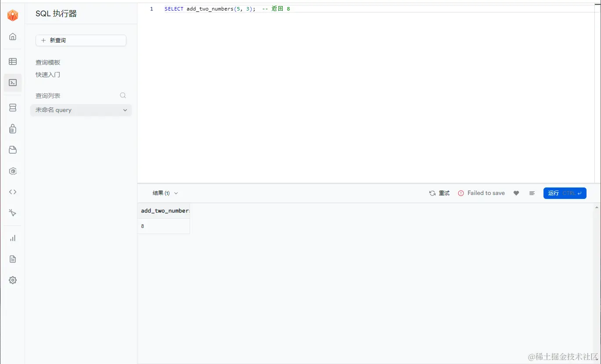Retry saving with 重试
Viewport: 601px width, 364px height.
point(439,193)
